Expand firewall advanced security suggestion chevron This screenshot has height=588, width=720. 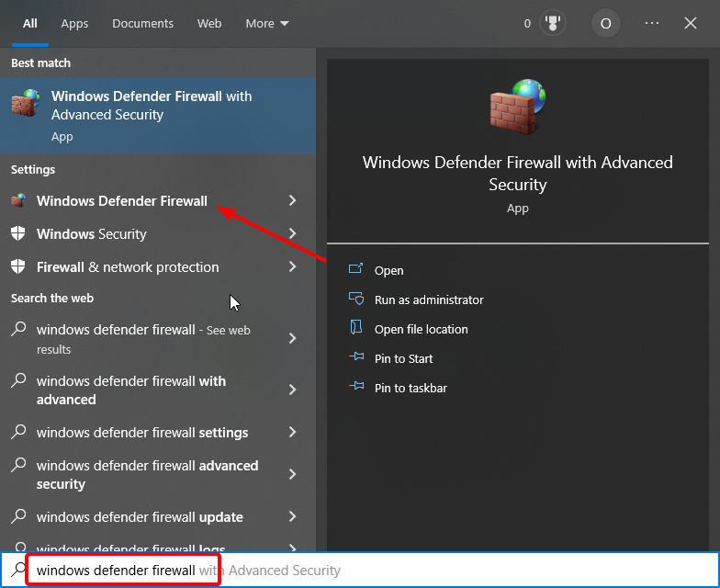click(292, 474)
